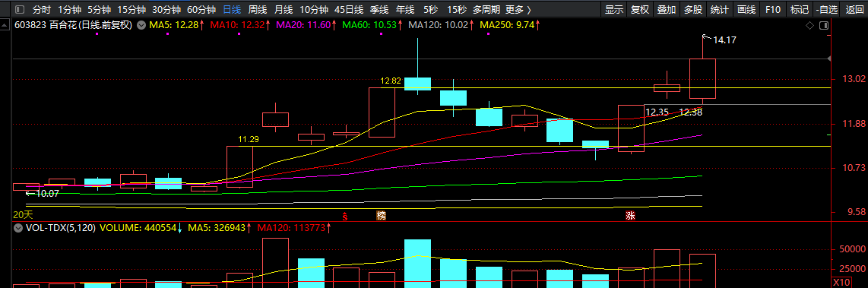Click the collapse arrow at top-left corner

[x=5, y=25]
